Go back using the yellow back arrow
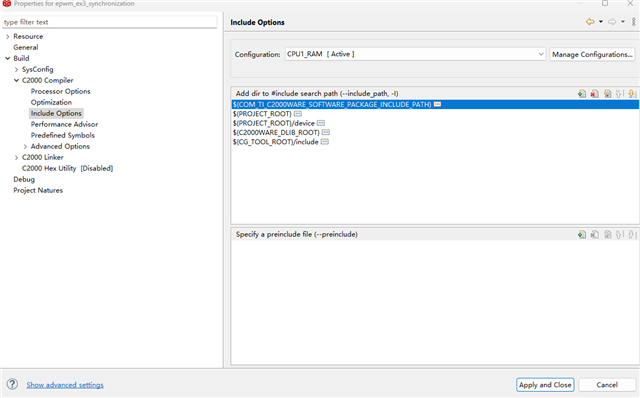The width and height of the screenshot is (640, 398). (x=590, y=22)
